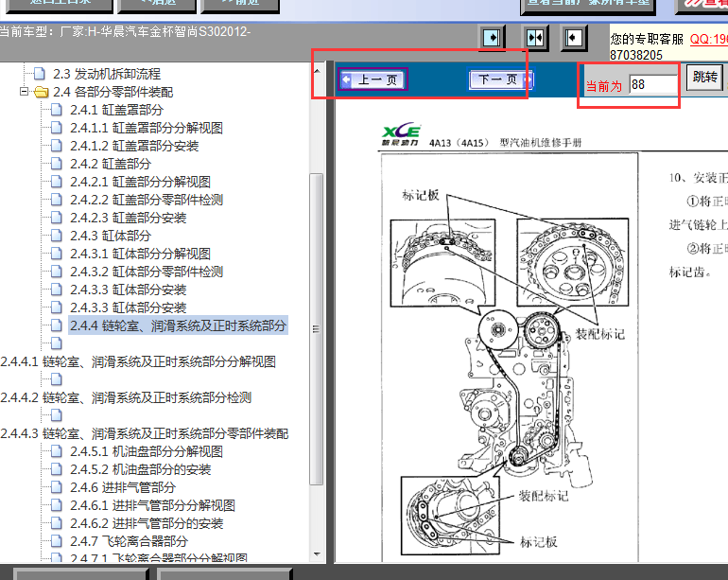
Task: Click the 跳转 jump button
Action: [x=704, y=78]
